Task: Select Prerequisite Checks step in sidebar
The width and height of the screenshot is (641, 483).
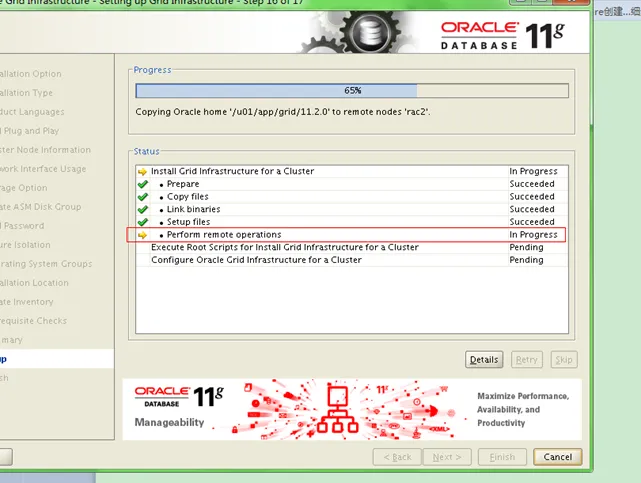Action: pyautogui.click(x=34, y=321)
